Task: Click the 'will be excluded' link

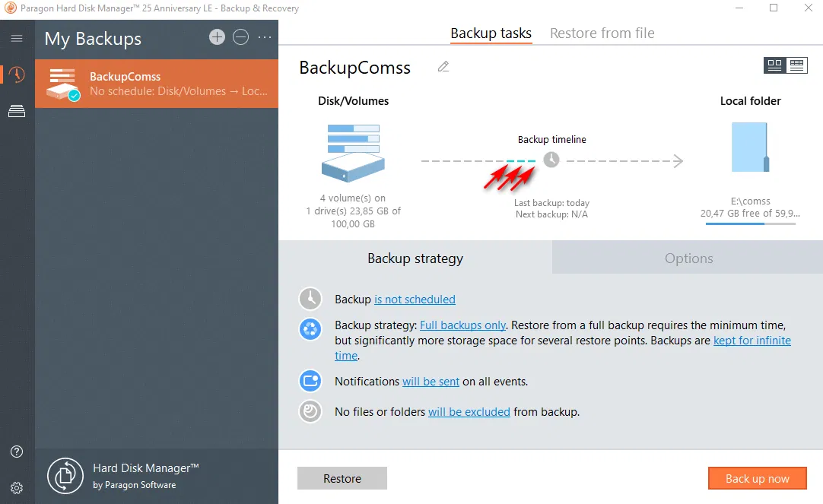Action: click(x=469, y=412)
